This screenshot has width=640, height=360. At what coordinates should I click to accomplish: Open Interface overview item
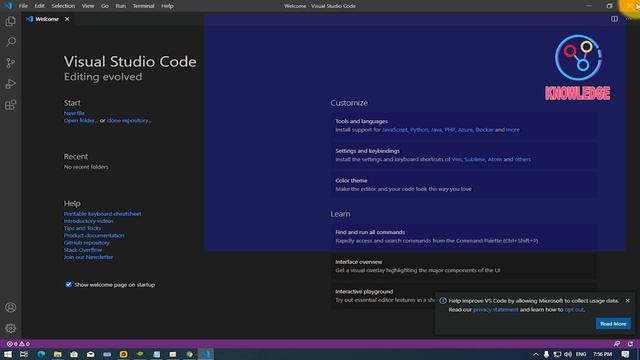[x=463, y=266]
